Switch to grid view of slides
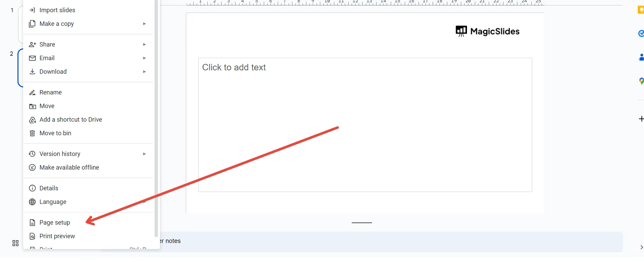This screenshot has height=262, width=644. coord(15,243)
